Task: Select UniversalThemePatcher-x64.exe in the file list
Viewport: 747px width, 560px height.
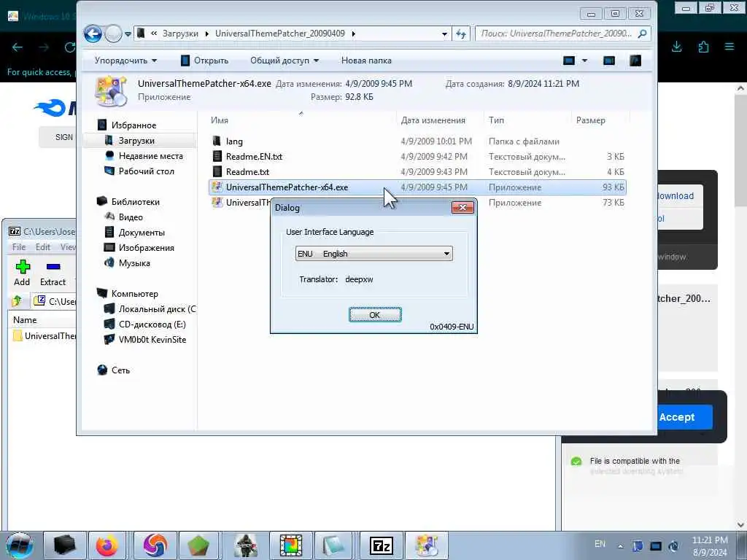Action: tap(417, 187)
